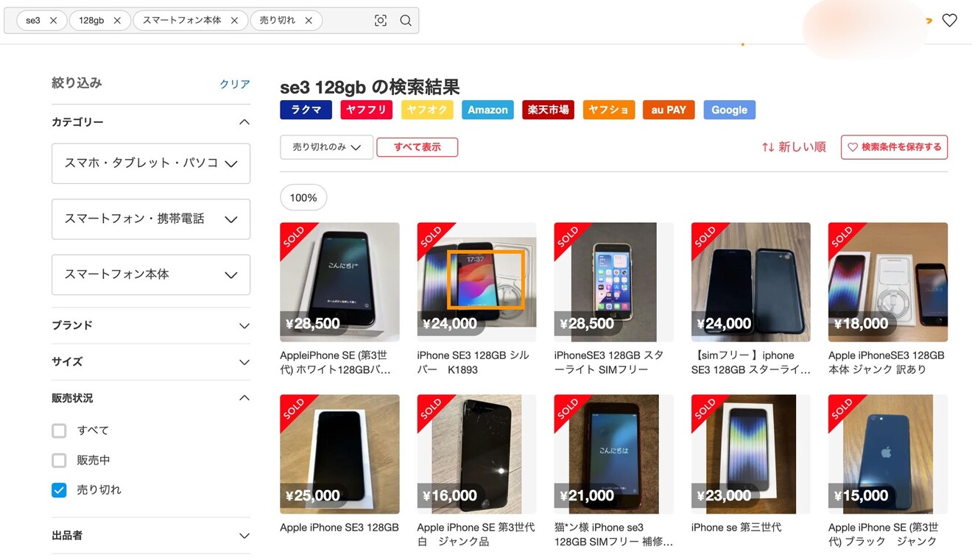Expand the ブランド filter section

pyautogui.click(x=151, y=325)
